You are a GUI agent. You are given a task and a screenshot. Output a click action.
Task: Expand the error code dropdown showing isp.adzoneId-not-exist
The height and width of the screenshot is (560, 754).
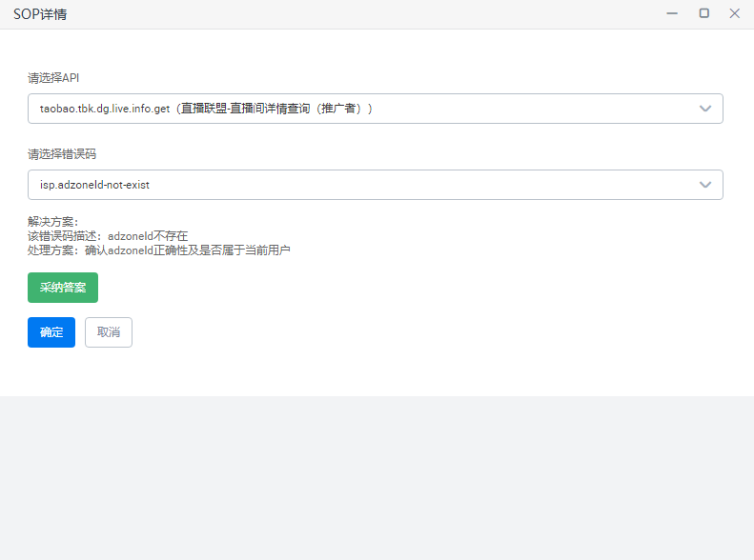[x=375, y=185]
